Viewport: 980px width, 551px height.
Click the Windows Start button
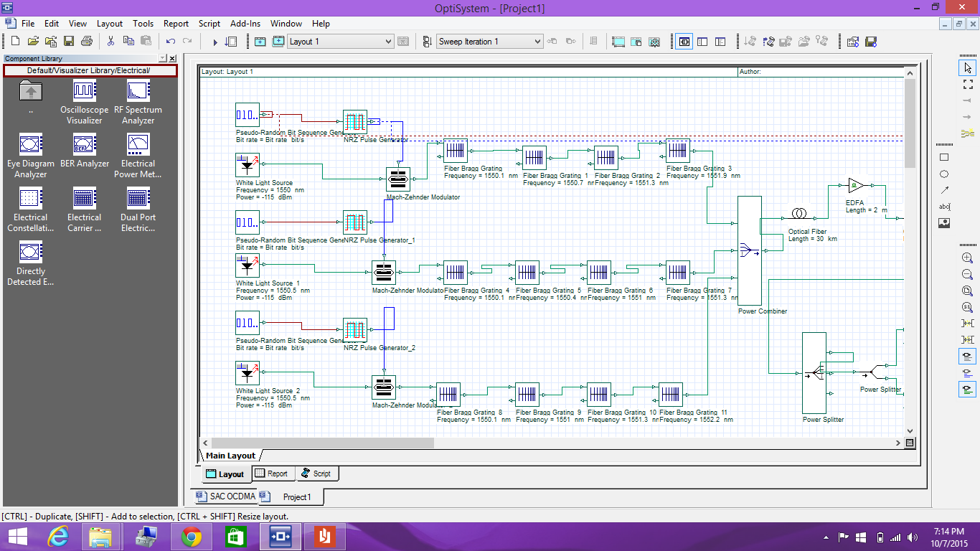pyautogui.click(x=17, y=537)
